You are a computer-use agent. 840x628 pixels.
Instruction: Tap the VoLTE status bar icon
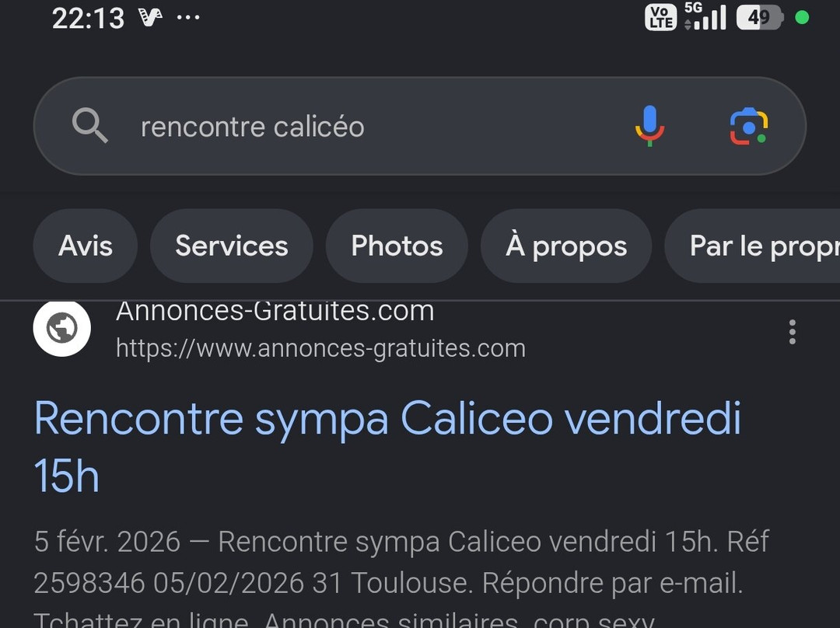[660, 18]
